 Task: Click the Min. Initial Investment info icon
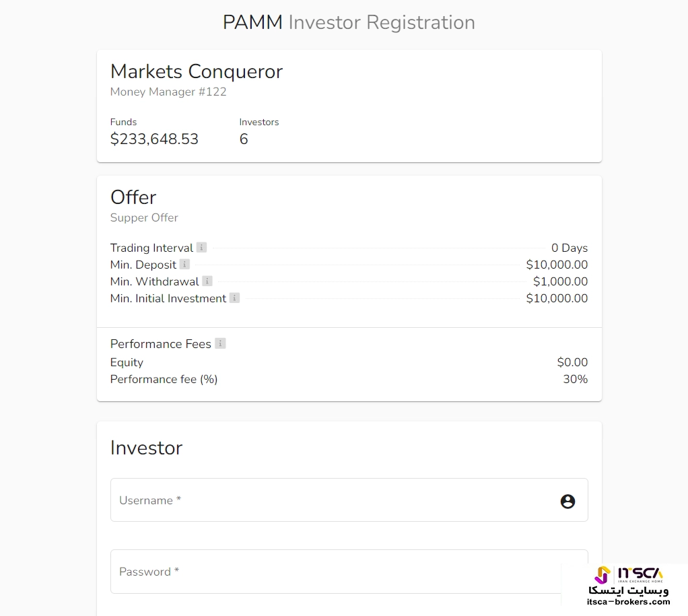coord(234,298)
